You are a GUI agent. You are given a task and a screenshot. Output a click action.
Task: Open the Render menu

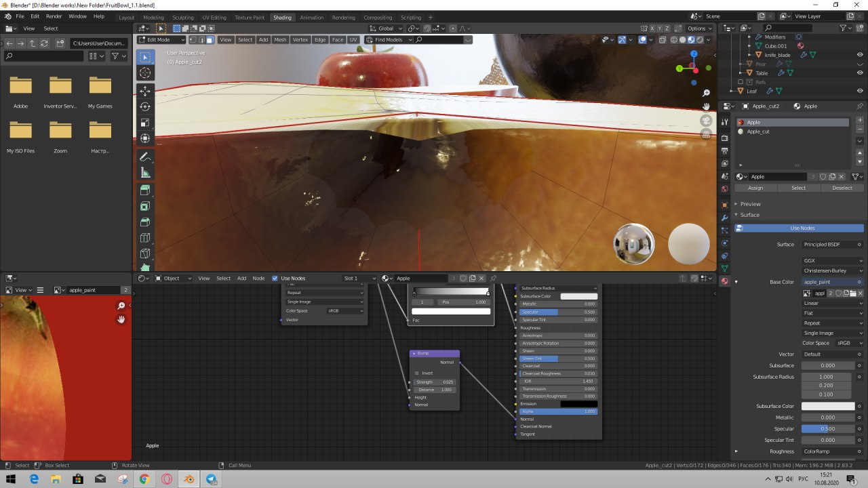coord(54,16)
